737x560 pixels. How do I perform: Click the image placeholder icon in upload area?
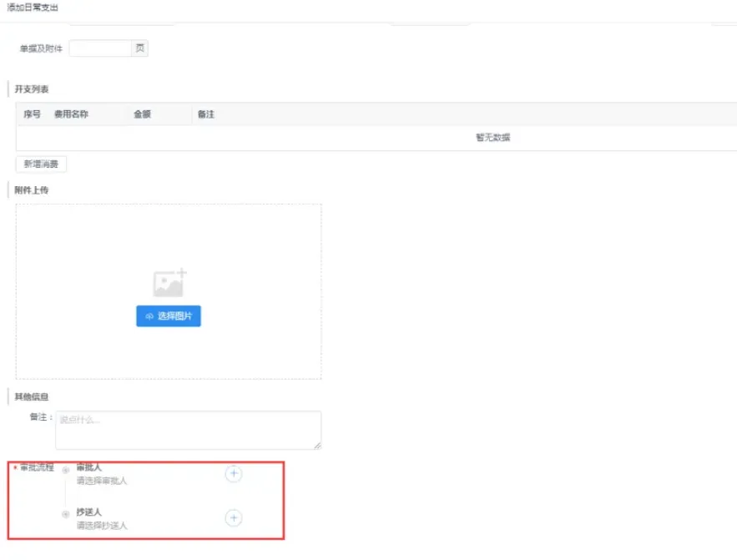(169, 284)
